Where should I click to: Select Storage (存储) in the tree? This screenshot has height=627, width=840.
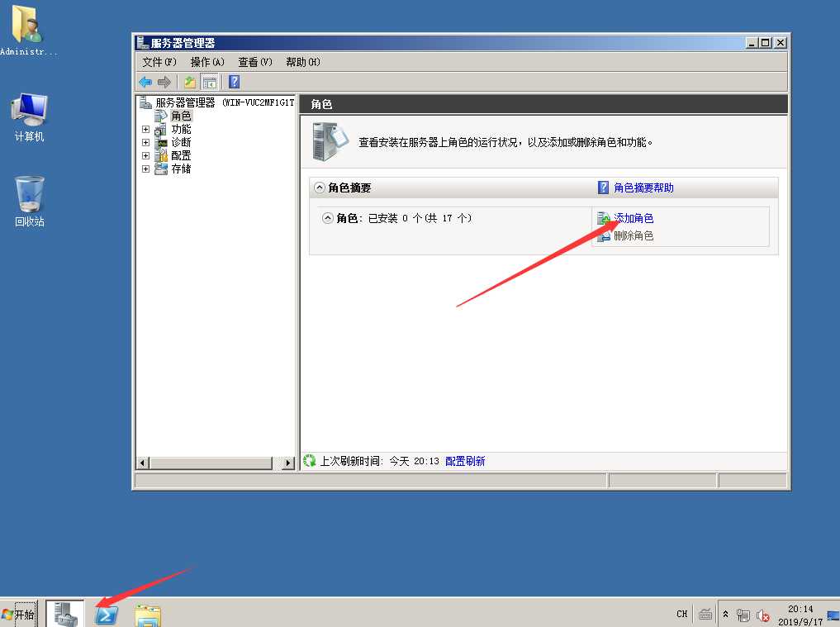point(181,169)
